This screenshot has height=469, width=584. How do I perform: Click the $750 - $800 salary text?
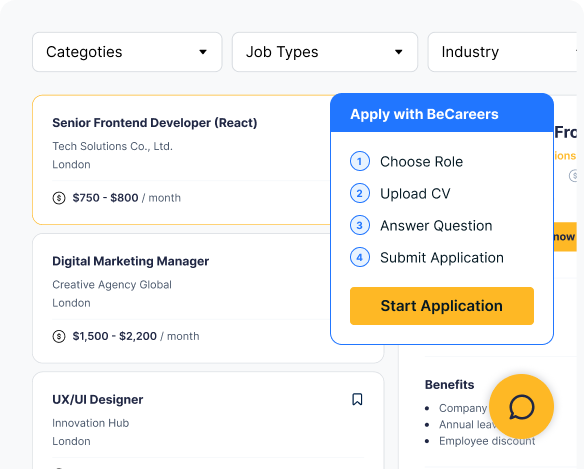click(x=105, y=198)
